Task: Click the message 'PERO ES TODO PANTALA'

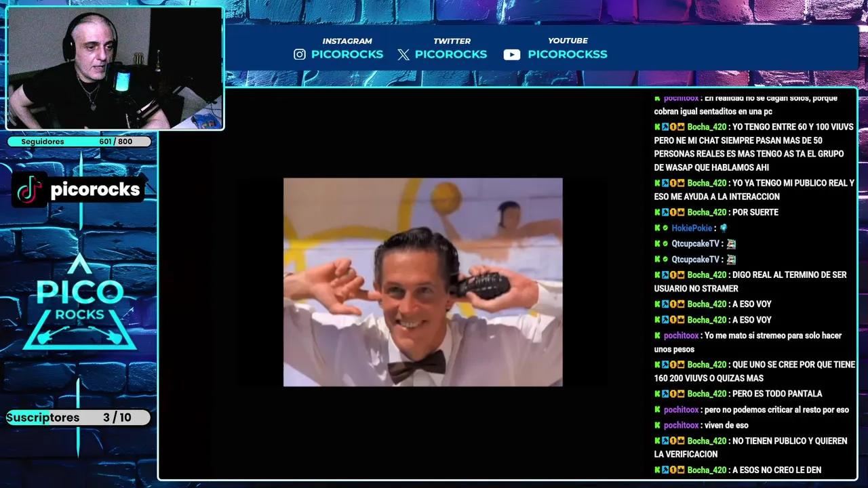Action: tap(777, 394)
